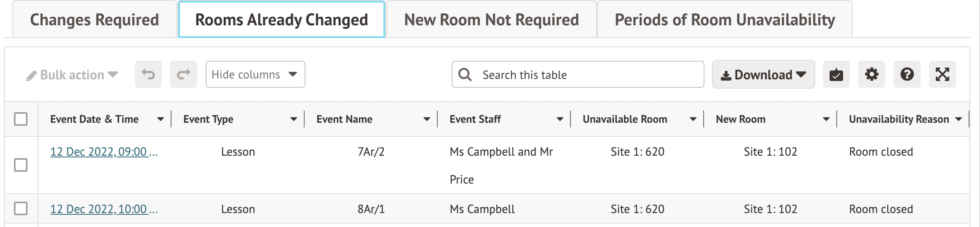The image size is (980, 227).
Task: Open table settings gear icon
Action: [x=871, y=75]
